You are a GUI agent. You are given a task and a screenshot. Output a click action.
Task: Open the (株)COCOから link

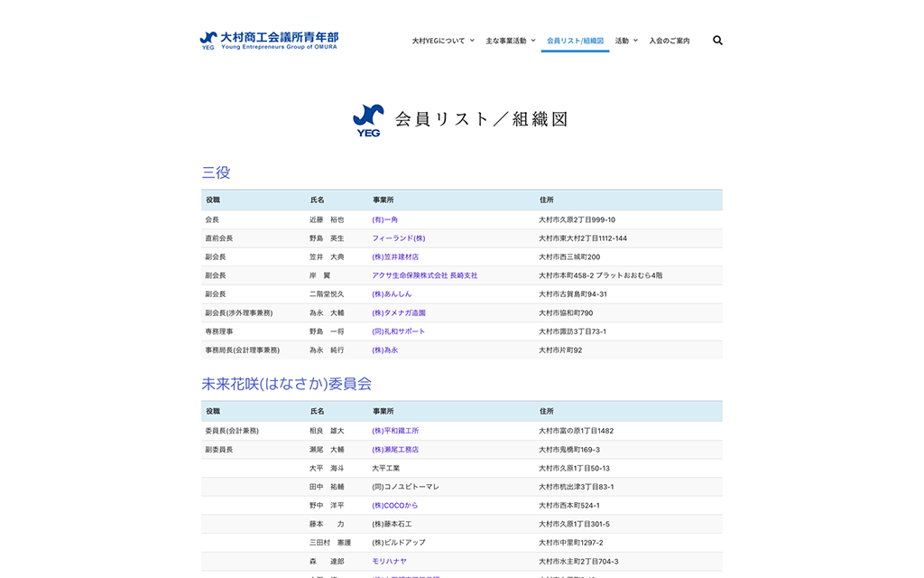(395, 506)
